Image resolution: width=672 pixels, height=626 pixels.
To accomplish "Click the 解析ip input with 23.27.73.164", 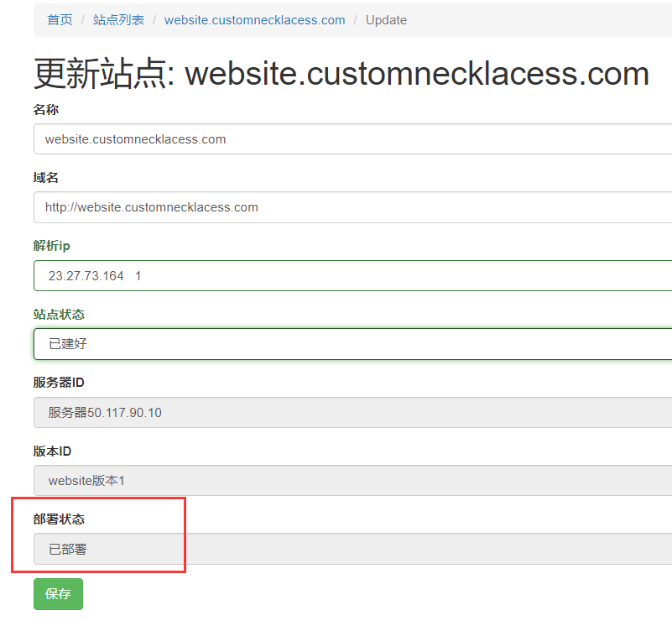I will pos(352,275).
